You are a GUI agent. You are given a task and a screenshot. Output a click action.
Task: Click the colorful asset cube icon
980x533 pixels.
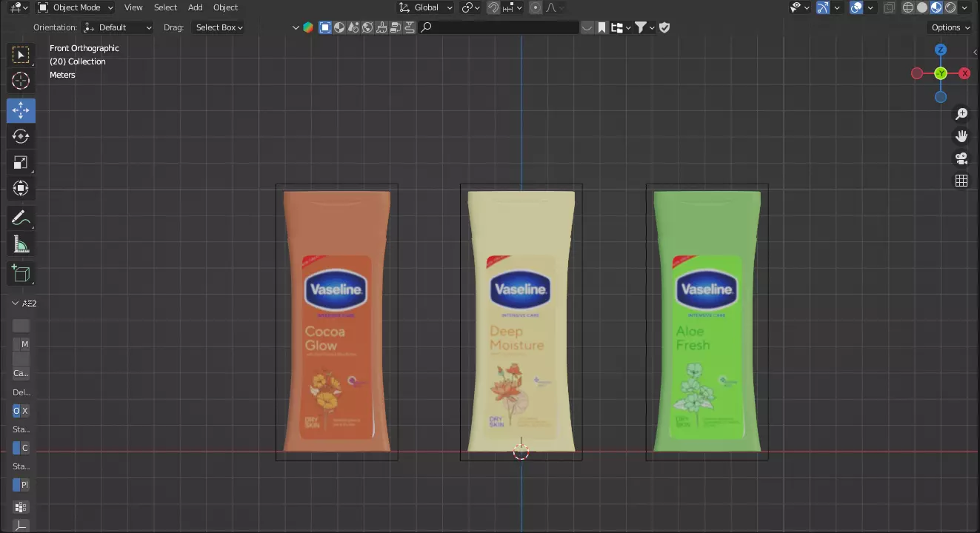coord(308,27)
